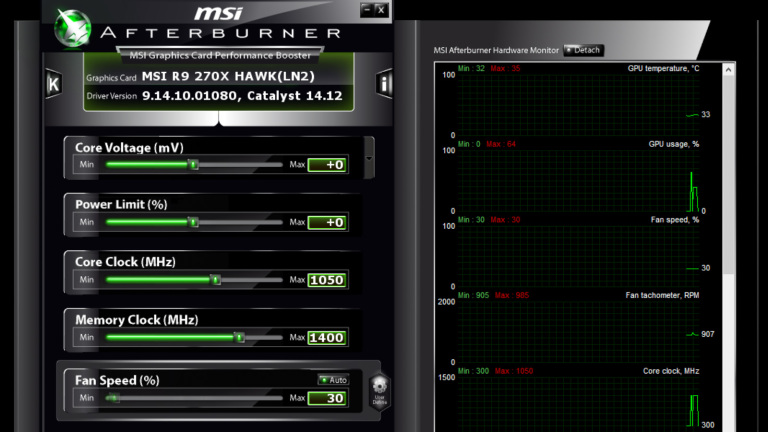Image resolution: width=768 pixels, height=432 pixels.
Task: Click the Core Voltage +0 value field
Action: click(x=327, y=165)
